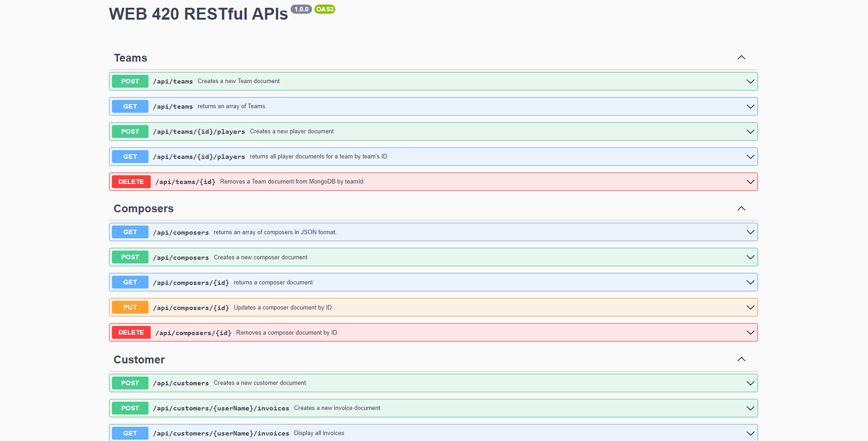
Task: Collapse the Composers section chevron
Action: (741, 209)
